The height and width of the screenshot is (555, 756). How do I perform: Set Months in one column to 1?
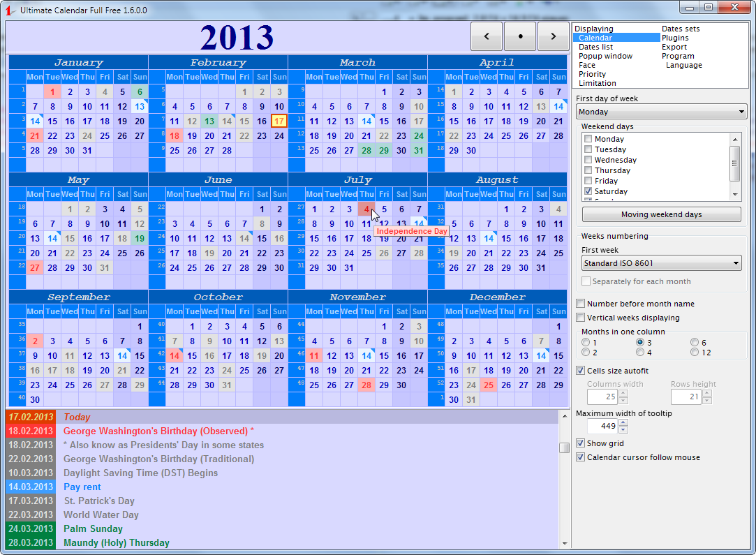coord(586,342)
